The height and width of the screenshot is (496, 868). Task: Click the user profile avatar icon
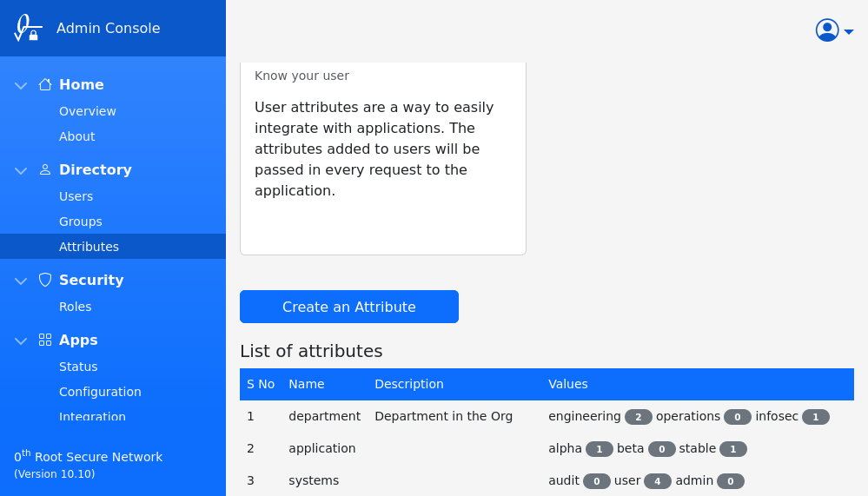827,30
